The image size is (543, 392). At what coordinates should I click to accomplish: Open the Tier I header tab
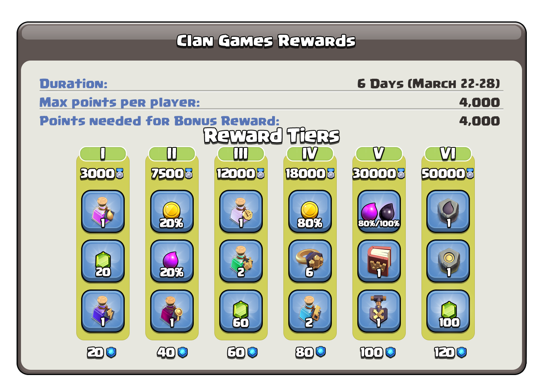coord(103,154)
